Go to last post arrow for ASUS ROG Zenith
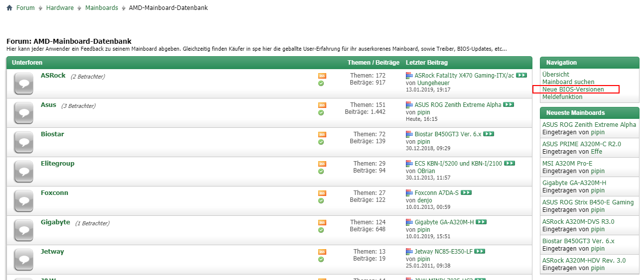Image resolution: width=644 pixels, height=280 pixels. 509,105
